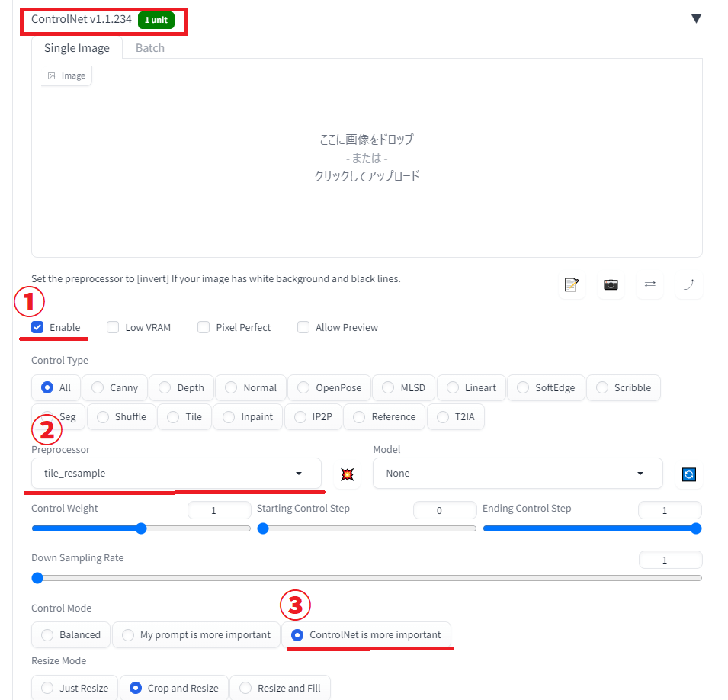
Task: Select the Single Image tab
Action: point(77,48)
